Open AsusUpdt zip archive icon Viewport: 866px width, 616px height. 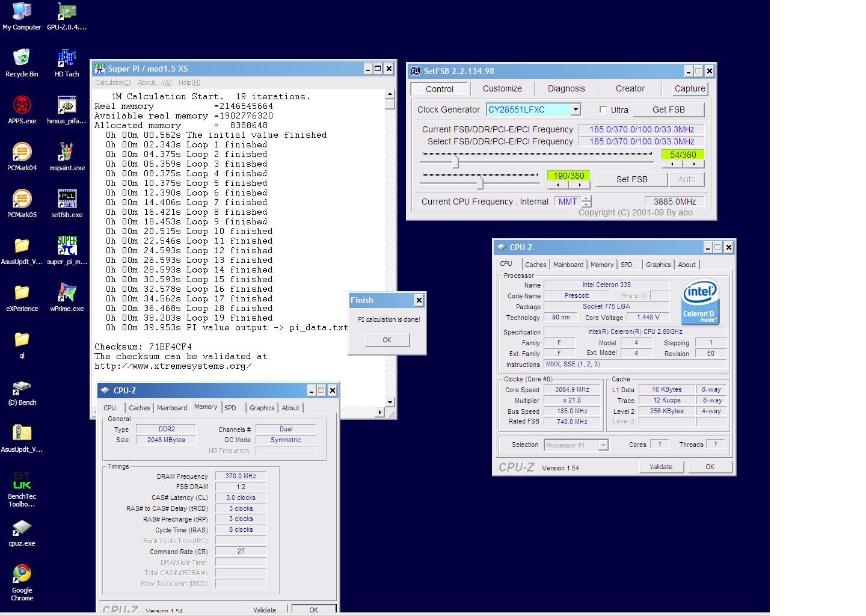coord(22,438)
